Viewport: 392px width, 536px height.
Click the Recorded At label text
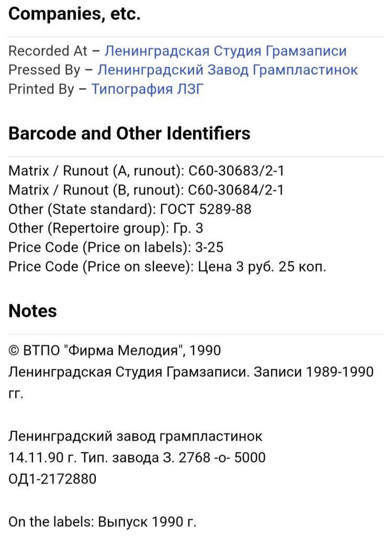(48, 51)
